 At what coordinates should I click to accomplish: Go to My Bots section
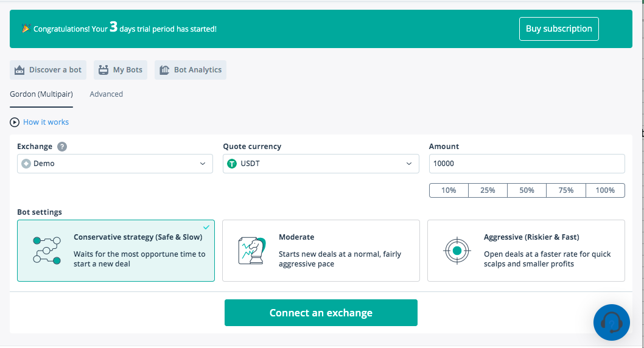(121, 70)
